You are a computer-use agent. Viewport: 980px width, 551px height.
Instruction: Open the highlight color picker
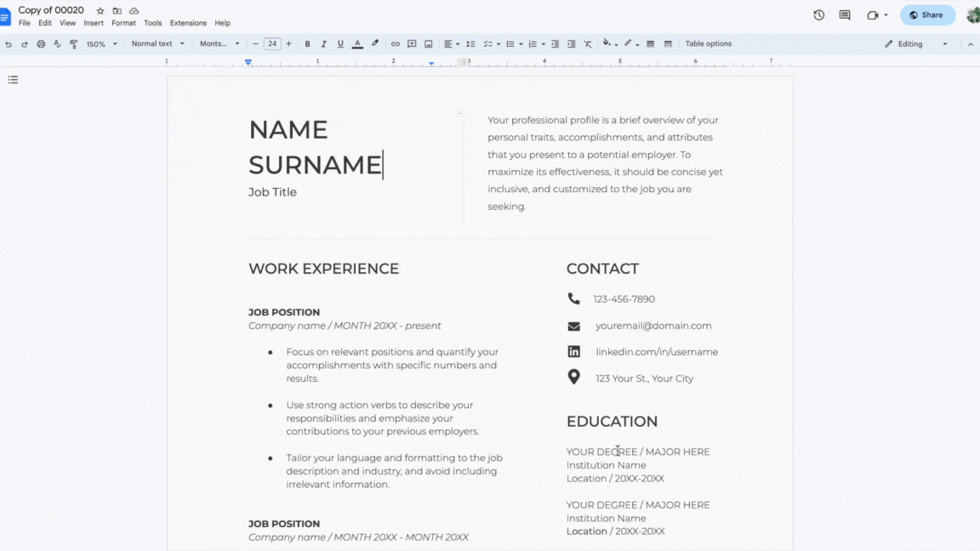(x=375, y=43)
